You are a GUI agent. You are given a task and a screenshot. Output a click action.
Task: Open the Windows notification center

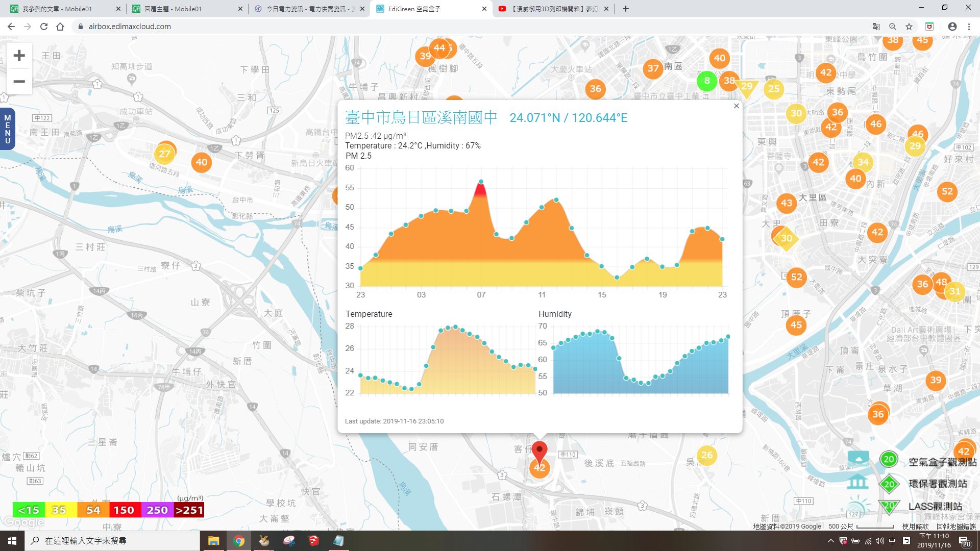click(965, 541)
